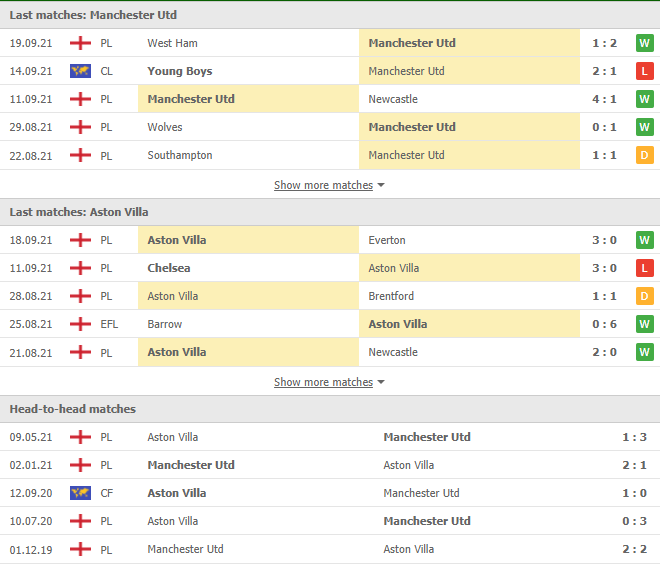Open the Young Boys team link

click(180, 71)
